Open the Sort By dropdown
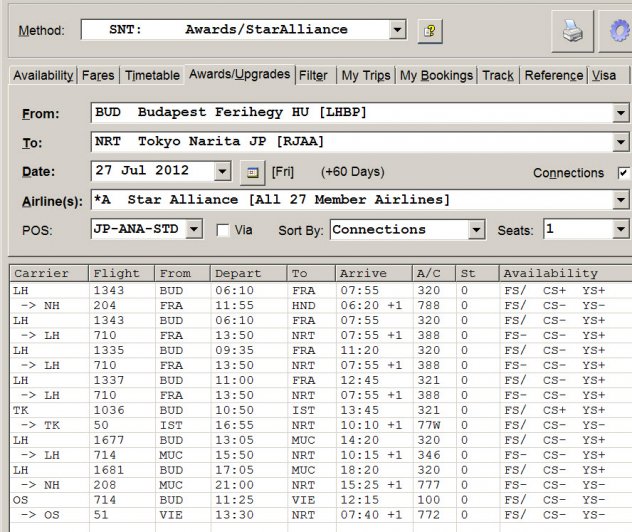 pos(477,230)
